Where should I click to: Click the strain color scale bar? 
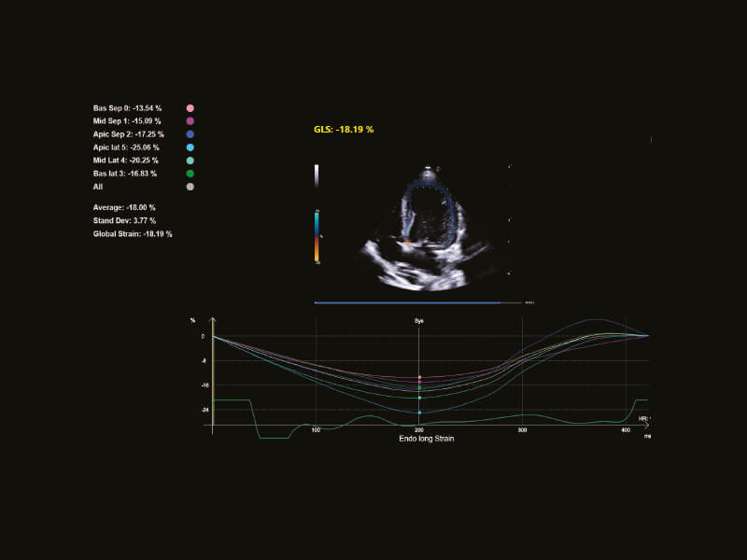317,236
